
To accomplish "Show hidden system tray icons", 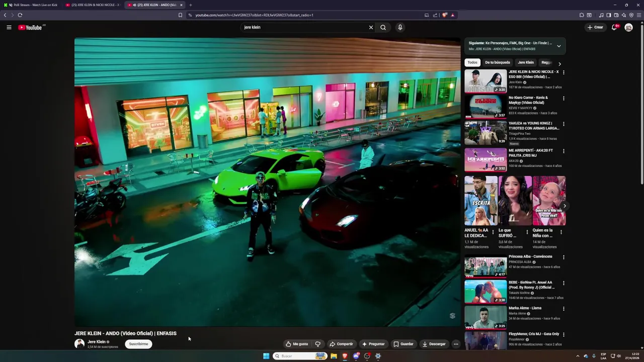I will tap(578, 356).
